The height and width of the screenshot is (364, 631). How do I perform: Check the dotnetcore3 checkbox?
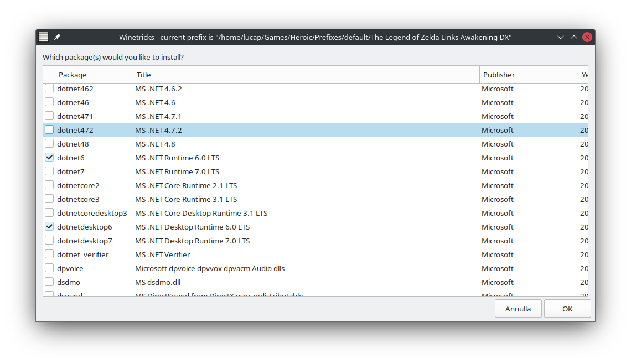click(x=49, y=199)
